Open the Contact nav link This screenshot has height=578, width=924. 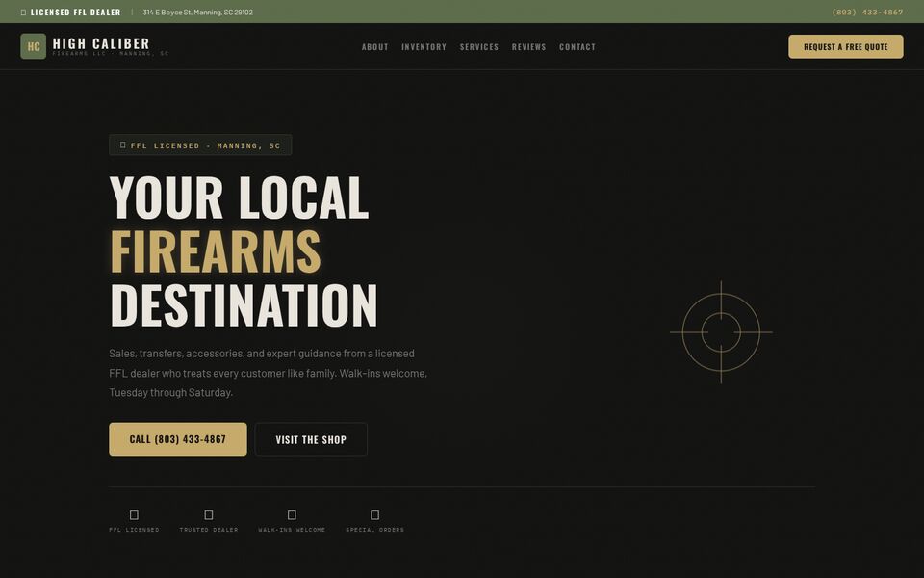tap(577, 47)
